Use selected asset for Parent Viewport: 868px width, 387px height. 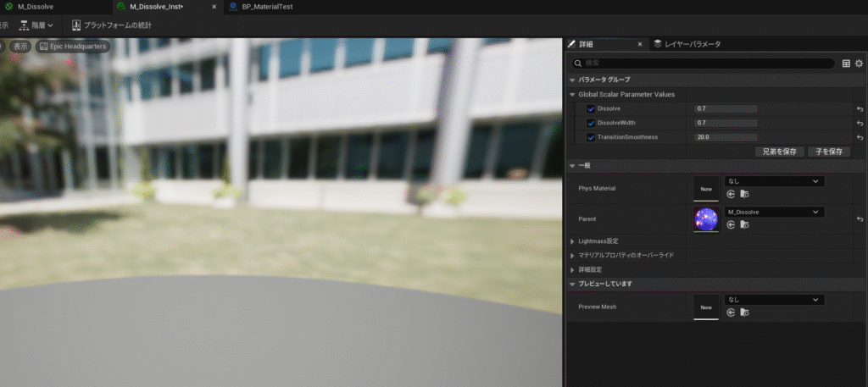[x=731, y=224]
